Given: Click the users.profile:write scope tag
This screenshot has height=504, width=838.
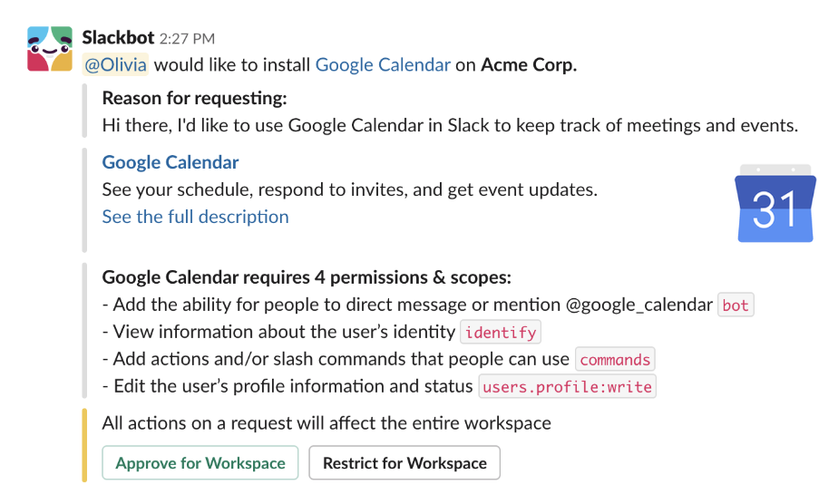Looking at the screenshot, I should (568, 387).
